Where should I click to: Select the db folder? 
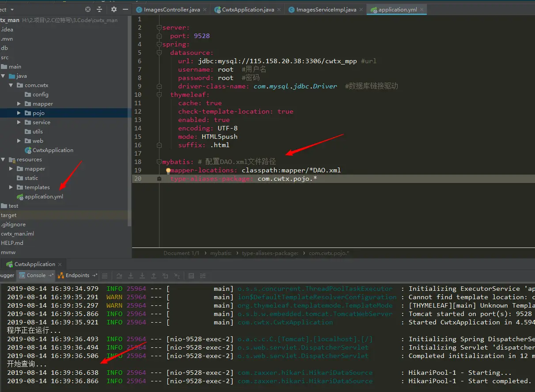click(x=4, y=48)
